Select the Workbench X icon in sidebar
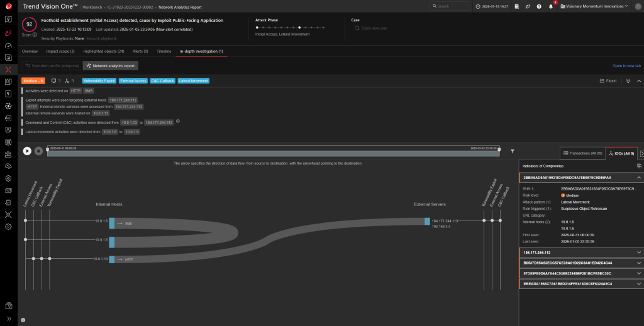The width and height of the screenshot is (644, 326). [9, 69]
